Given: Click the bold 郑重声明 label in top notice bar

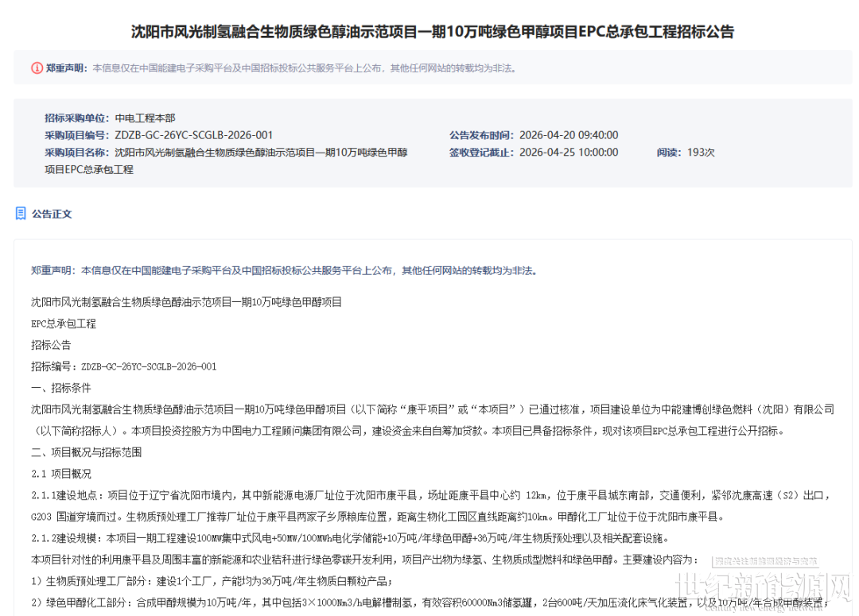Looking at the screenshot, I should pyautogui.click(x=67, y=68).
